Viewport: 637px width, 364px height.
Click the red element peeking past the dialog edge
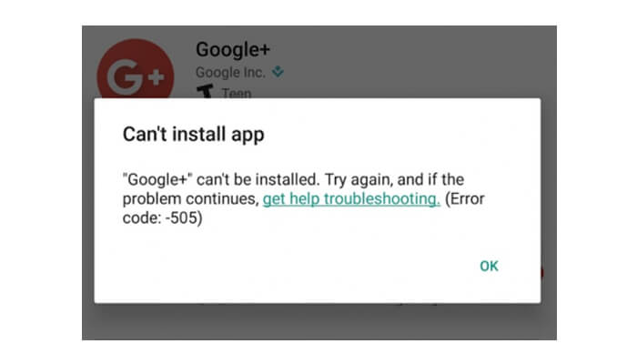[542, 273]
